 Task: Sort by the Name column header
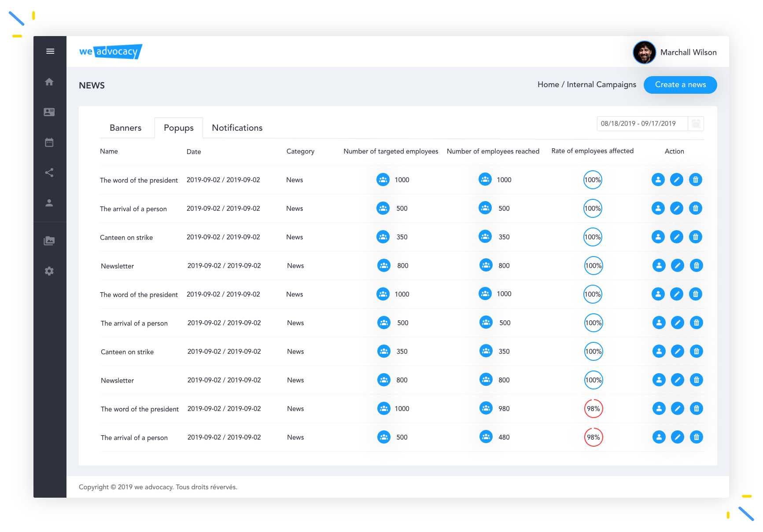(109, 151)
